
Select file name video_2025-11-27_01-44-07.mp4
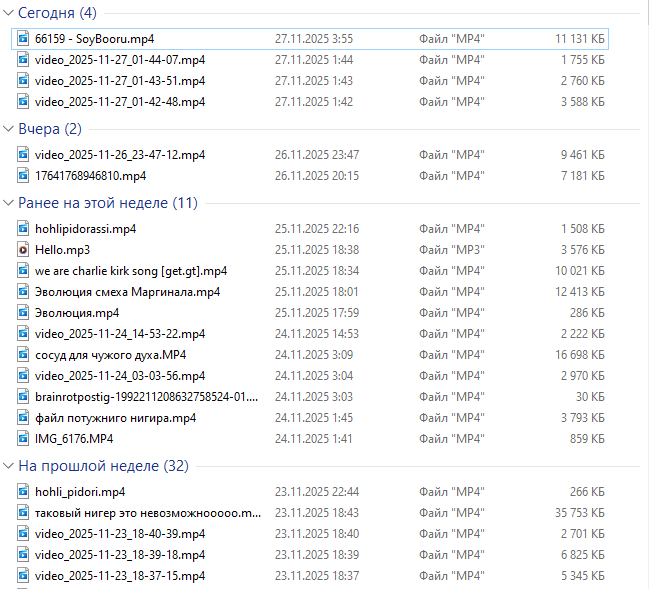point(120,60)
